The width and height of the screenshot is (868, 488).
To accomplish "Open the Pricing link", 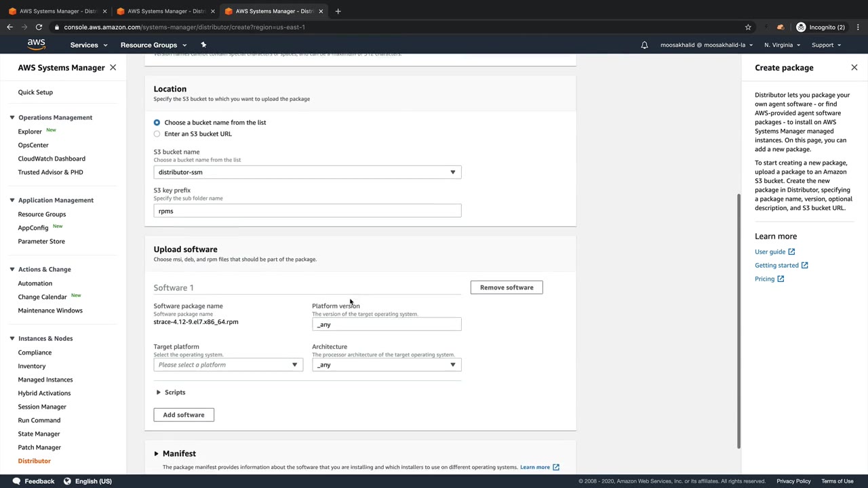I will 769,279.
